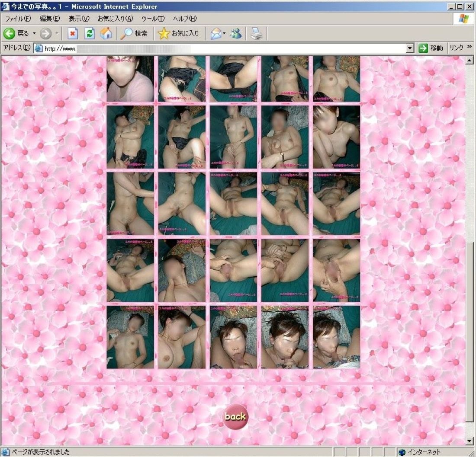Click the round pink "back" button
The image size is (476, 457).
[x=235, y=416]
